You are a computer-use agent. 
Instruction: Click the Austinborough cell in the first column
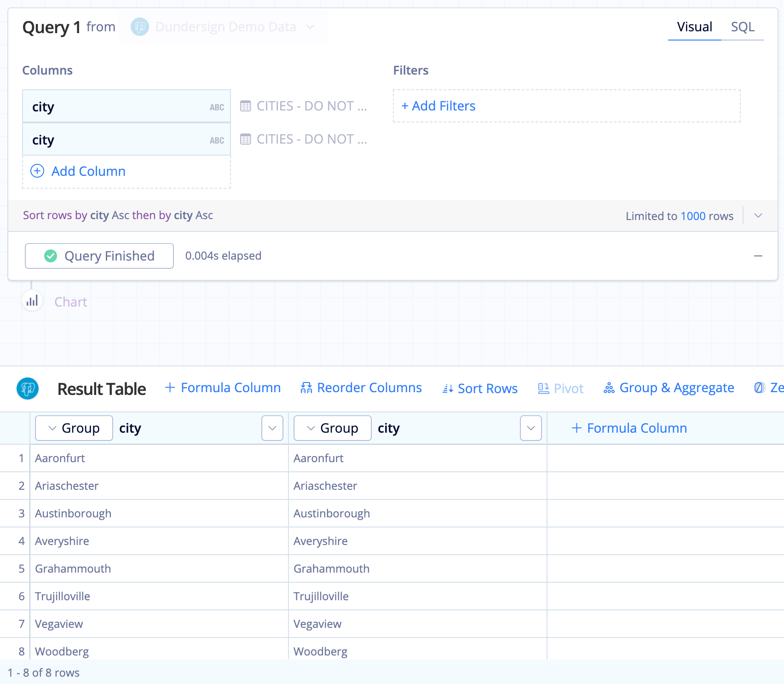coord(159,513)
